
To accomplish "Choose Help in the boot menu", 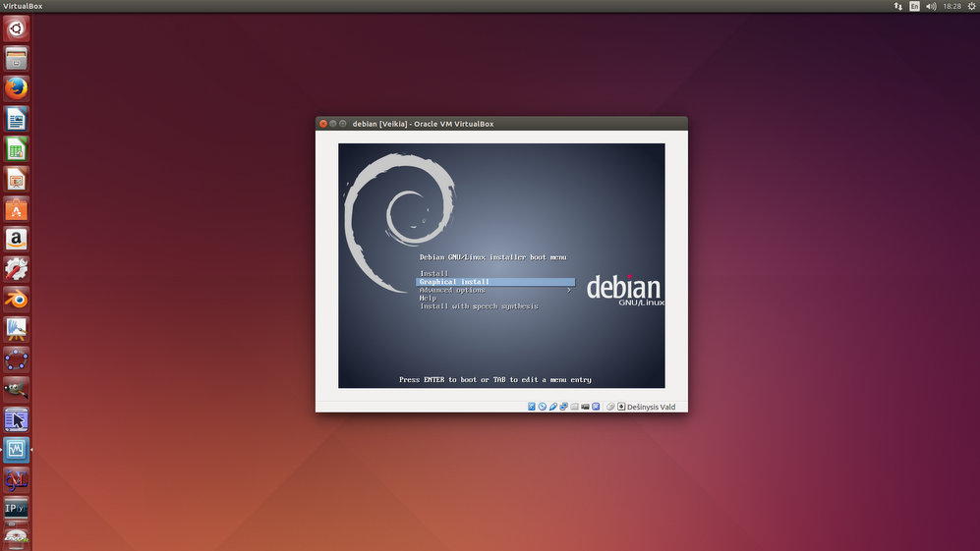I will point(428,299).
